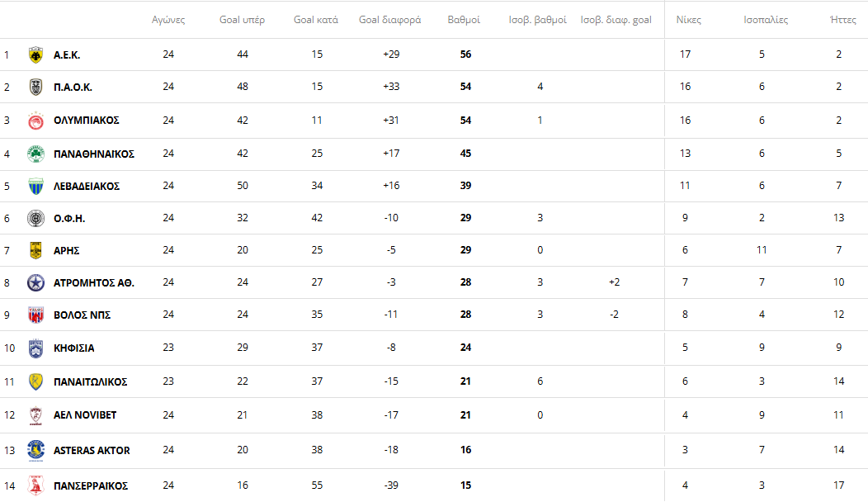Open the ΠΑΝΑΙΤΩΛΙΚΟΣ team name link
This screenshot has width=868, height=502.
(90, 381)
